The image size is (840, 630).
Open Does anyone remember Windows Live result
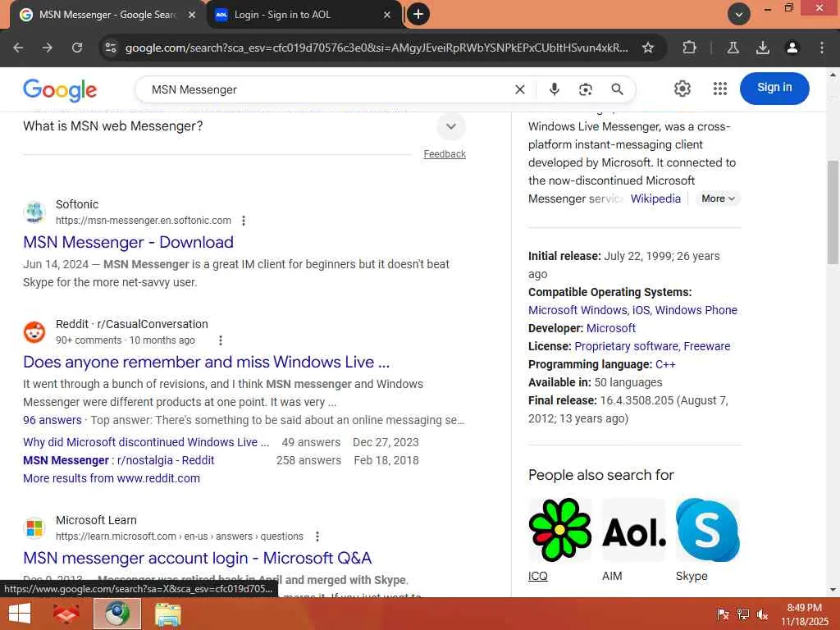click(x=206, y=362)
